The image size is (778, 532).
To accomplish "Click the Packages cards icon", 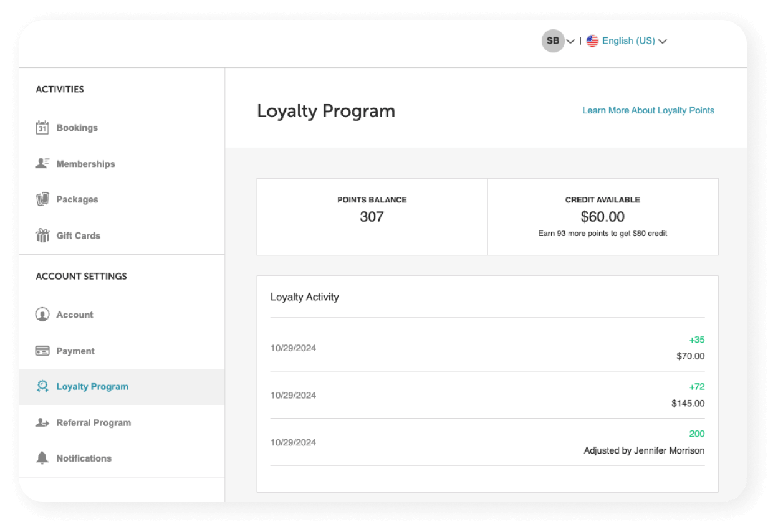I will click(42, 199).
